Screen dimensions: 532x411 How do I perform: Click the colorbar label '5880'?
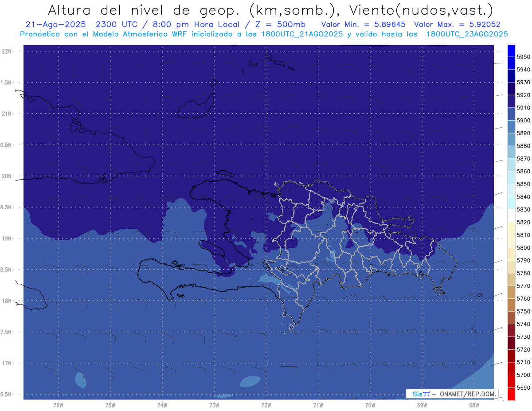[523, 146]
